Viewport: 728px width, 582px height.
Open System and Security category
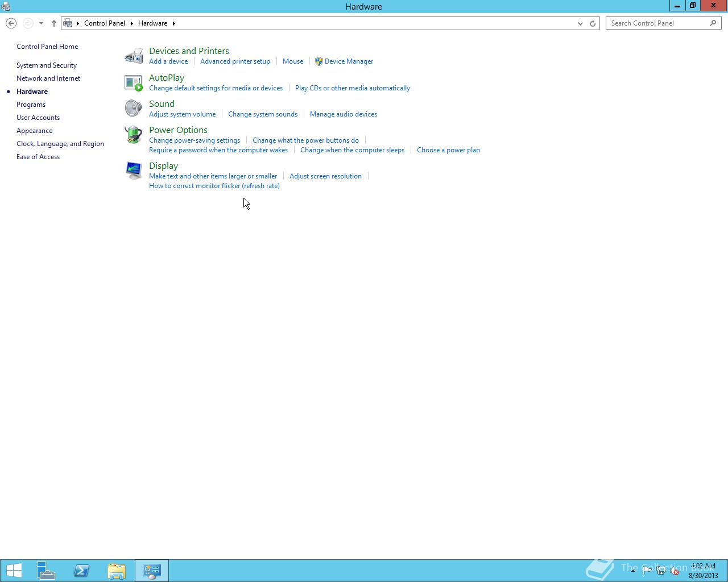(x=47, y=65)
